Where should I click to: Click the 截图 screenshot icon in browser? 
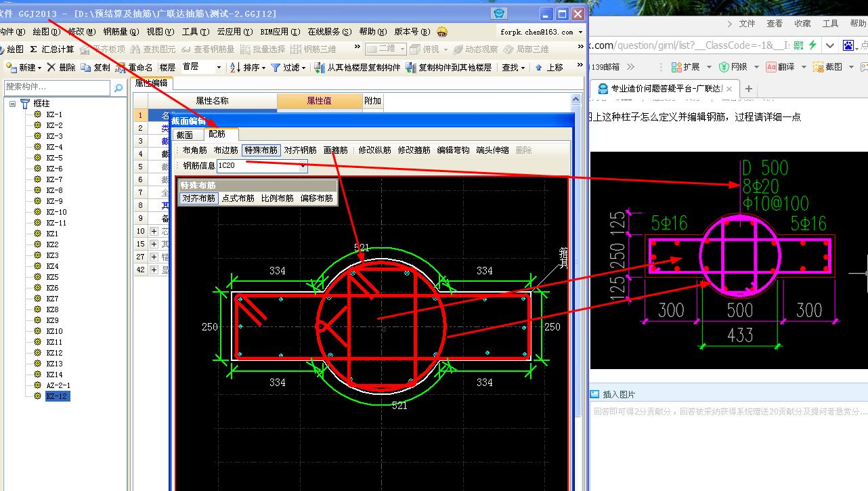pos(819,67)
